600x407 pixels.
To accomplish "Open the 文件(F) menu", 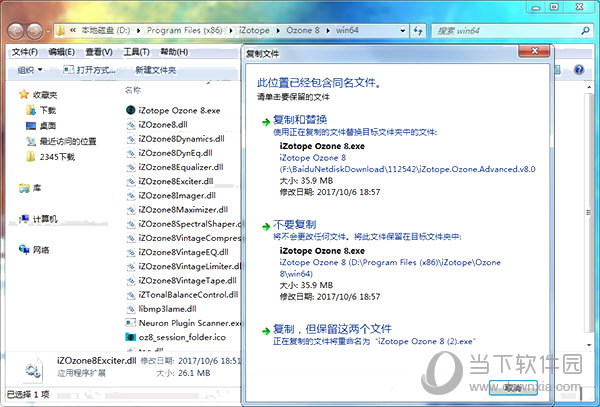I will click(24, 52).
